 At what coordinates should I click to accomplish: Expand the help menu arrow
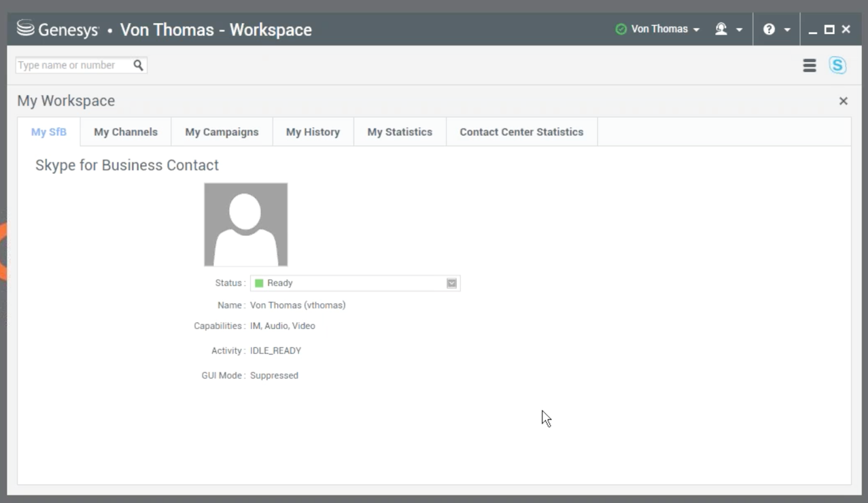coord(787,30)
